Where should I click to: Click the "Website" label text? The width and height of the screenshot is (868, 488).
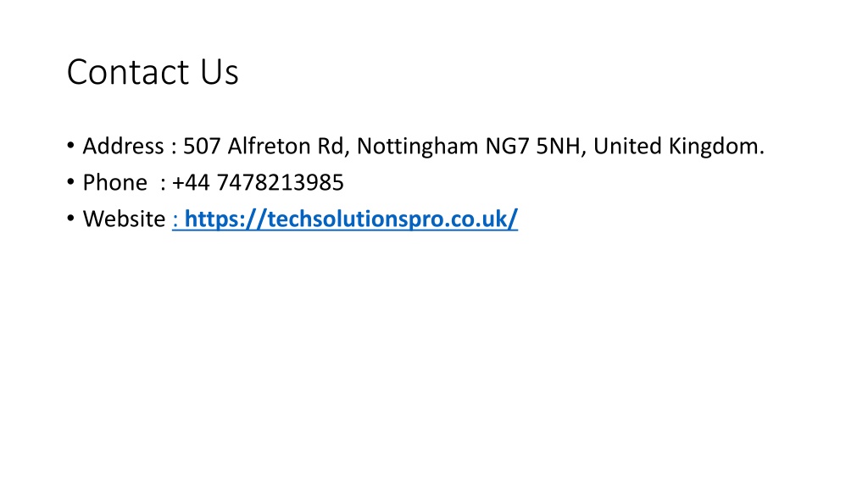[x=124, y=219]
